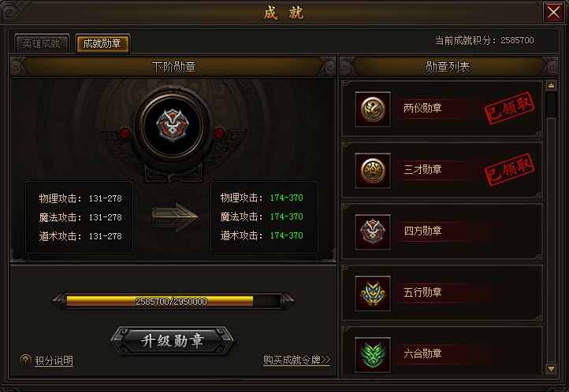Click the green 六合勋章 medal icon
This screenshot has height=392, width=569.
[373, 355]
